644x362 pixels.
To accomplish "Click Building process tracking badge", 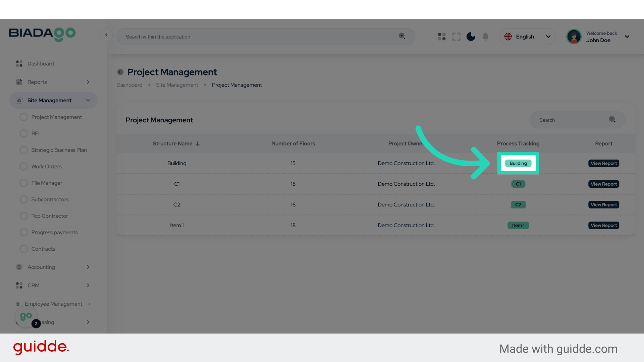I will point(518,163).
